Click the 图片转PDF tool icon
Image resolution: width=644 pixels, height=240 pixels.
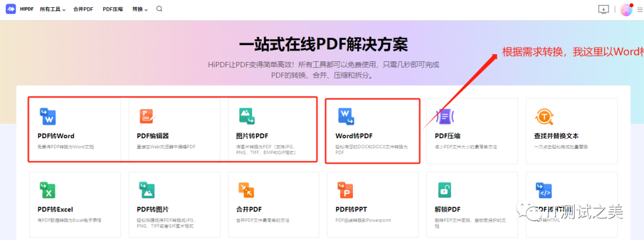pyautogui.click(x=247, y=116)
